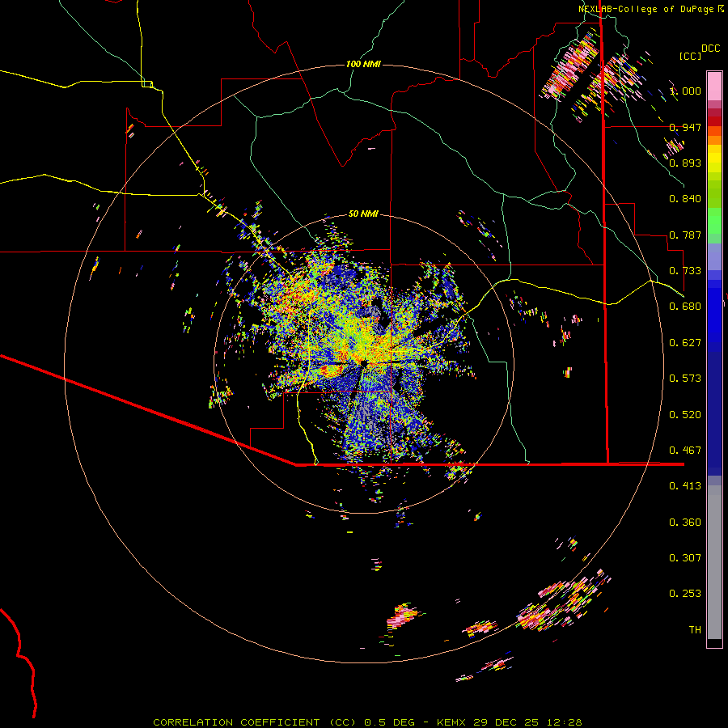Click the 50 NMI range ring label
Screen dimensions: 728x728
click(x=363, y=214)
